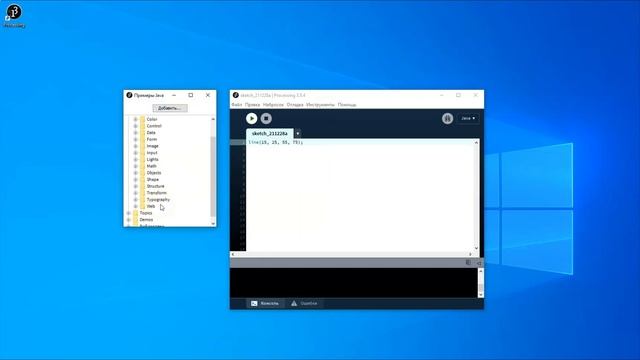Expand the Objects examples folder
The height and width of the screenshot is (360, 640).
(x=136, y=173)
